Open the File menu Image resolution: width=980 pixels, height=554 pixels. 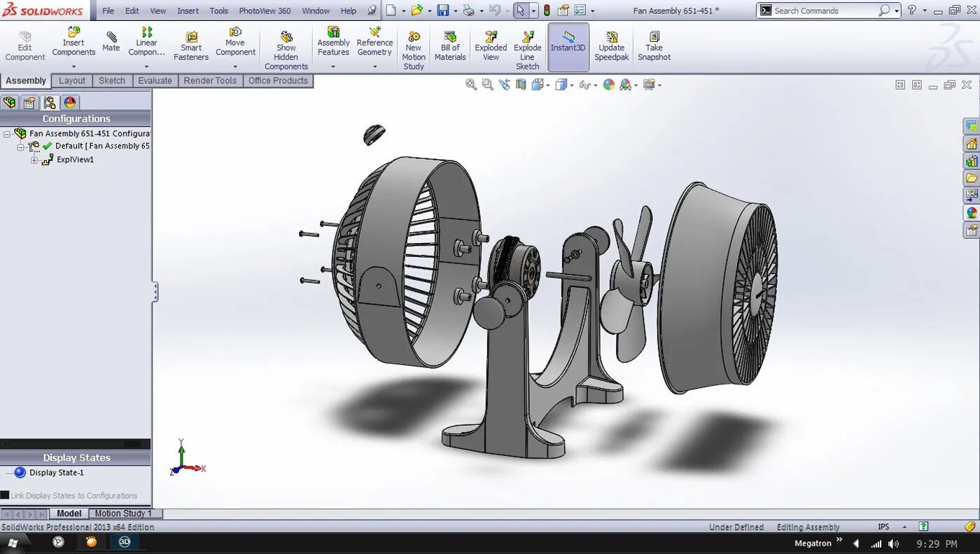(x=108, y=11)
